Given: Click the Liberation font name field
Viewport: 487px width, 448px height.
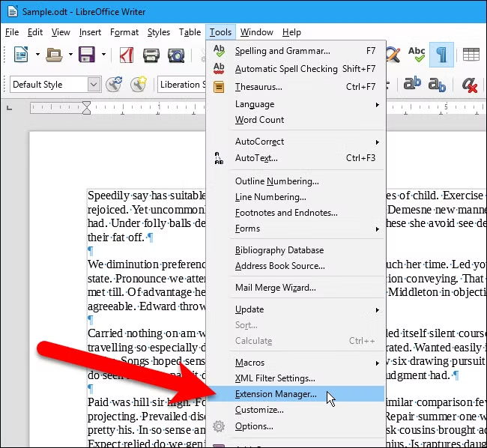Looking at the screenshot, I should (183, 85).
